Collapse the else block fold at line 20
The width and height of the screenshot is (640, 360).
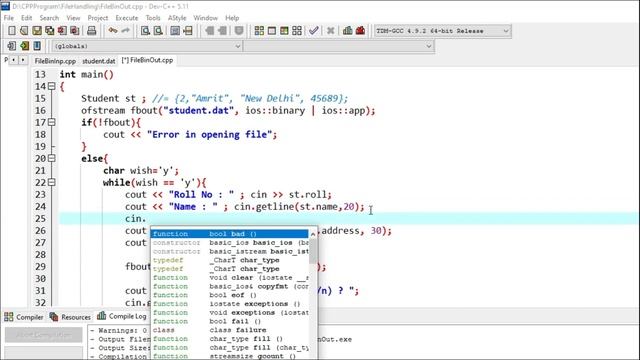coord(51,158)
